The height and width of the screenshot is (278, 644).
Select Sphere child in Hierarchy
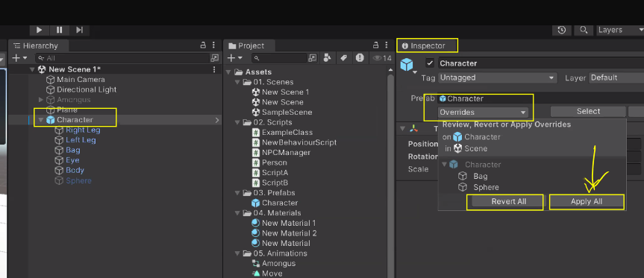[78, 181]
